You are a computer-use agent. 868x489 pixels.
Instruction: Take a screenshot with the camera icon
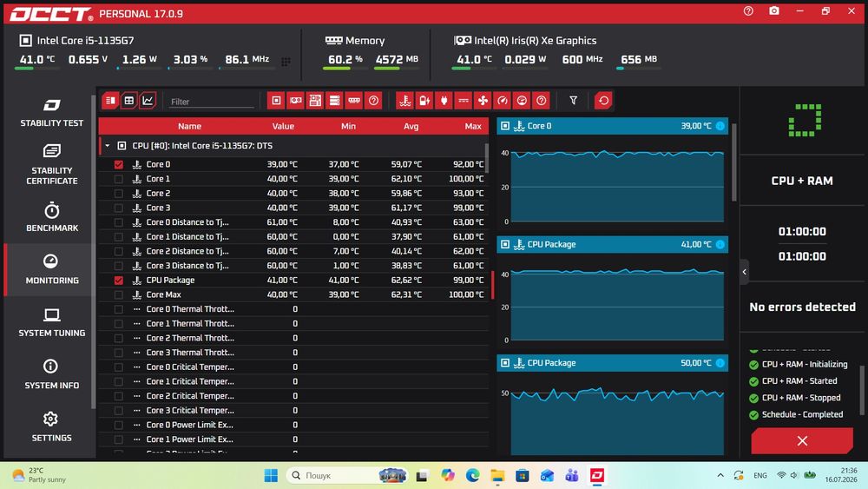[774, 11]
